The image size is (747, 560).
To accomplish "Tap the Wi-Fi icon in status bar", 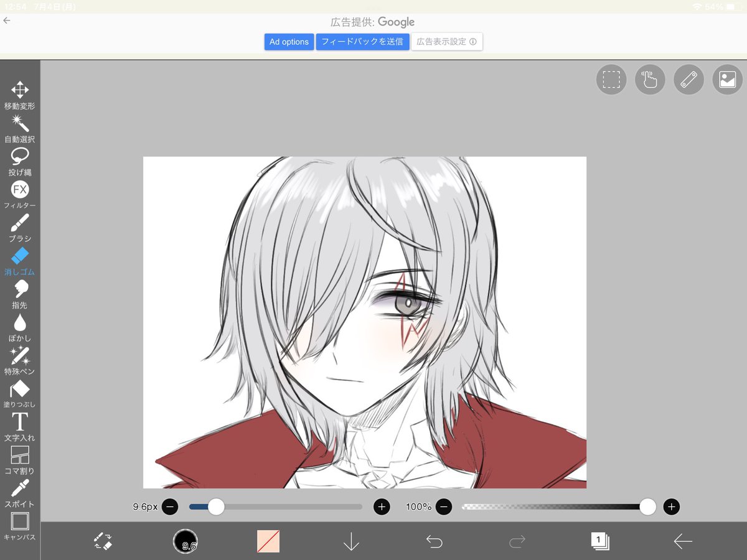I will point(697,6).
